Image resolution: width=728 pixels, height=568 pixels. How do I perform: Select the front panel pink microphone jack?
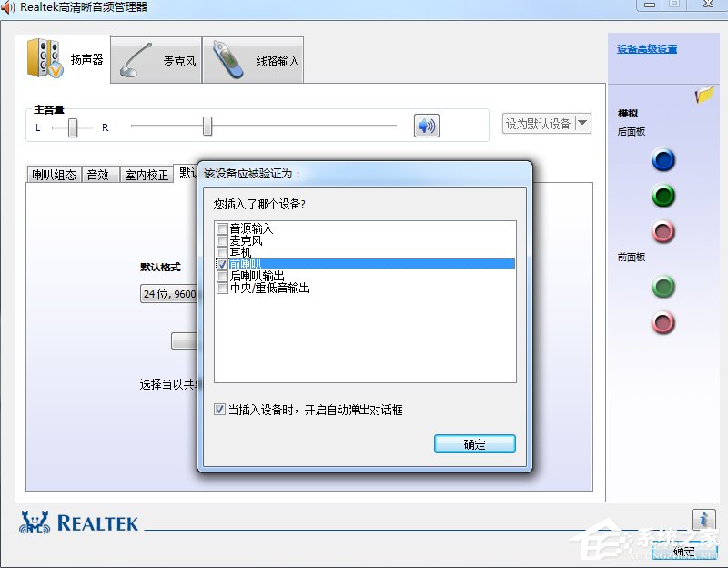point(663,322)
